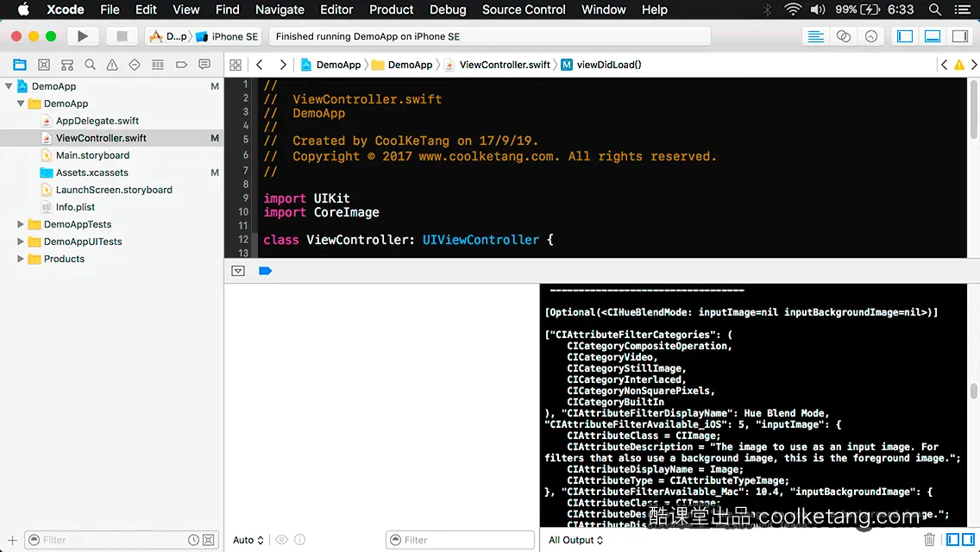The height and width of the screenshot is (552, 980).
Task: Open the All Output dropdown
Action: point(575,540)
